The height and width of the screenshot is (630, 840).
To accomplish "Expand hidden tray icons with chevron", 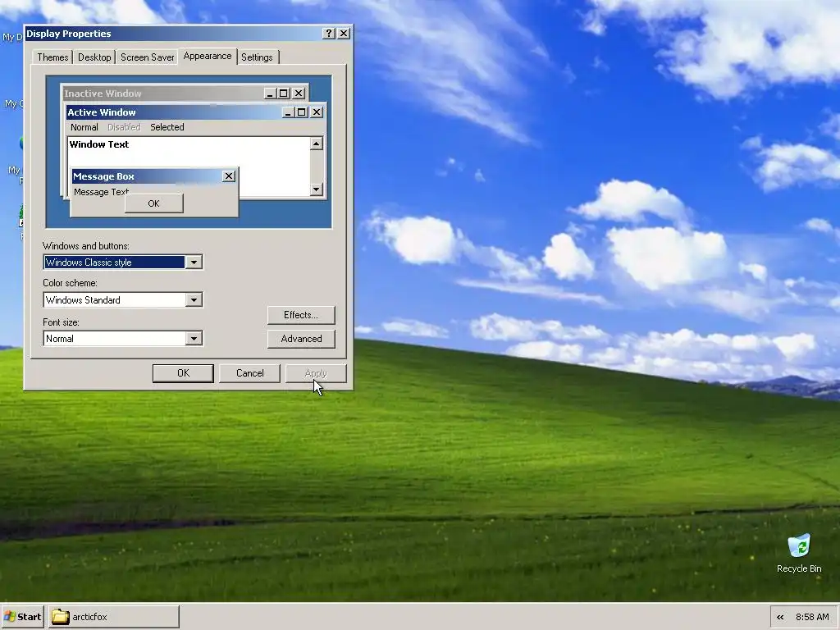I will (780, 617).
